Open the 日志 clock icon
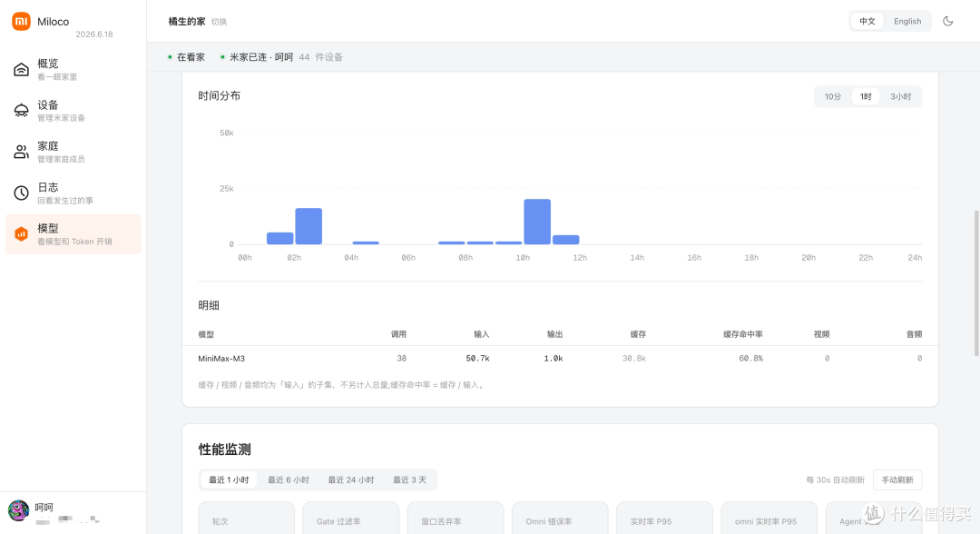980x534 pixels. click(x=21, y=193)
